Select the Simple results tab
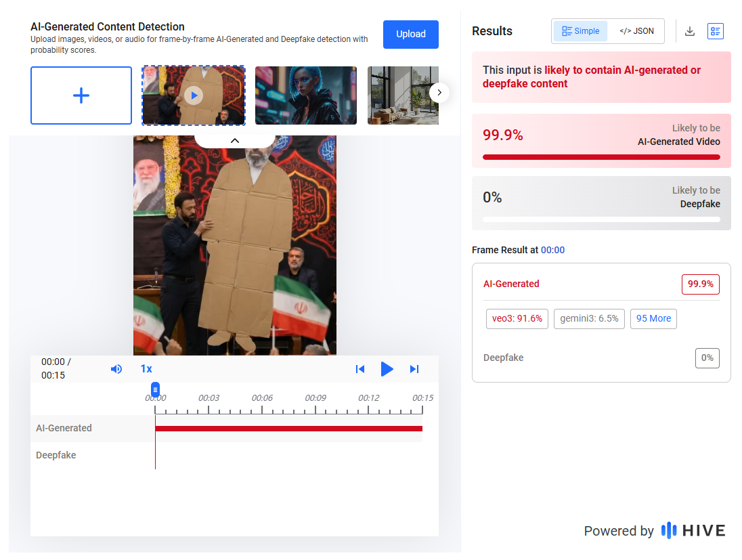The image size is (742, 560). [x=580, y=30]
